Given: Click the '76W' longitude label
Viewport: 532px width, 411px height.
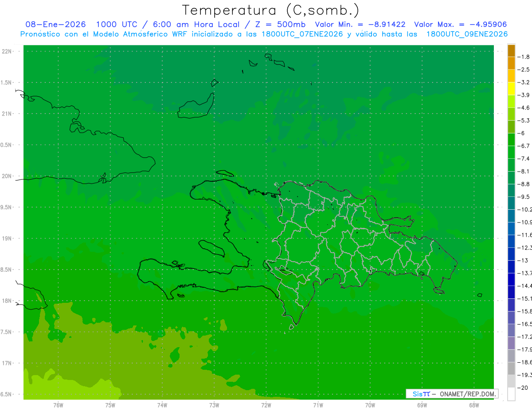Looking at the screenshot, I should click(x=58, y=405).
